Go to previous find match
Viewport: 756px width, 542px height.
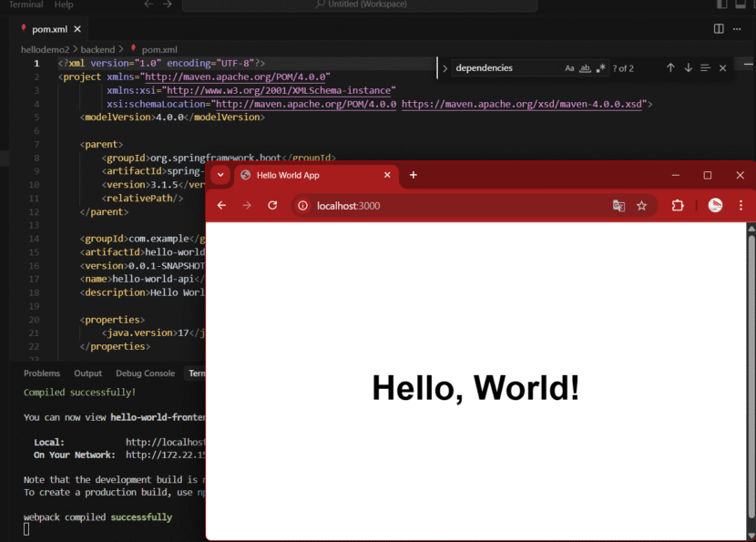[670, 68]
